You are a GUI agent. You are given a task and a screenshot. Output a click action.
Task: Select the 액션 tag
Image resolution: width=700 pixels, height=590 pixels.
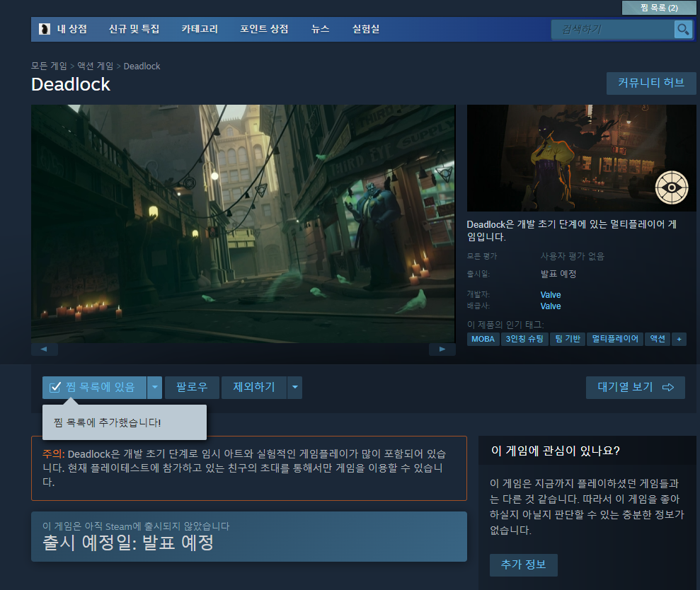pyautogui.click(x=657, y=339)
